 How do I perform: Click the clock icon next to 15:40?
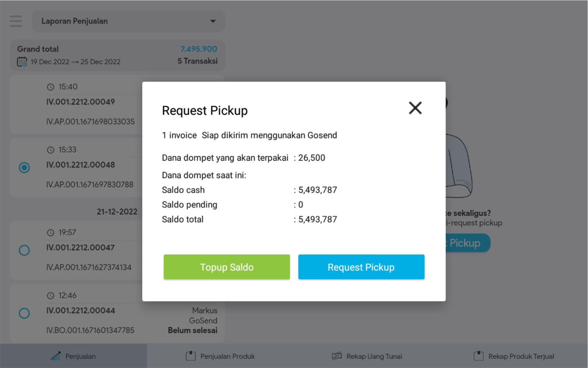click(x=51, y=87)
